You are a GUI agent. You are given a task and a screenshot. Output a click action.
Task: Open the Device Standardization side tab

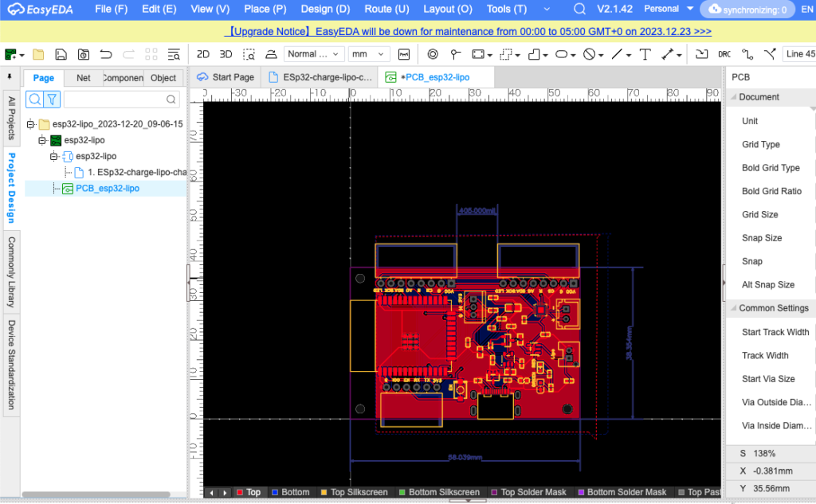[11, 365]
